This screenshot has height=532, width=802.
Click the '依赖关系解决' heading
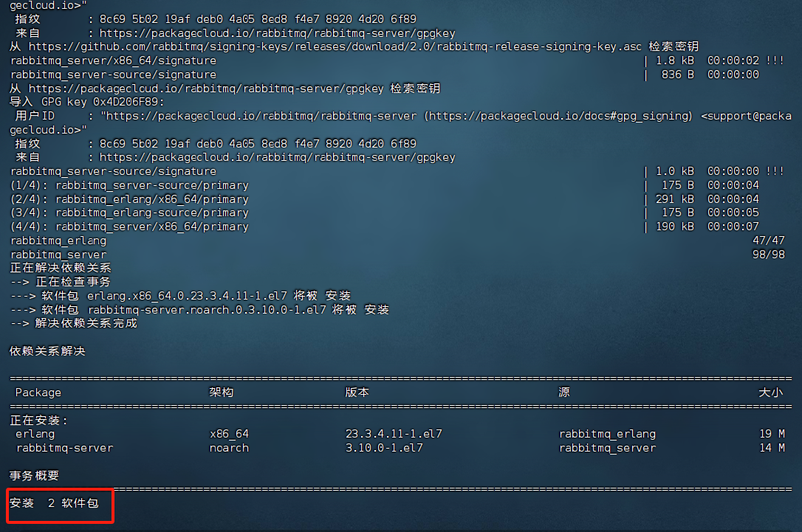(x=47, y=351)
